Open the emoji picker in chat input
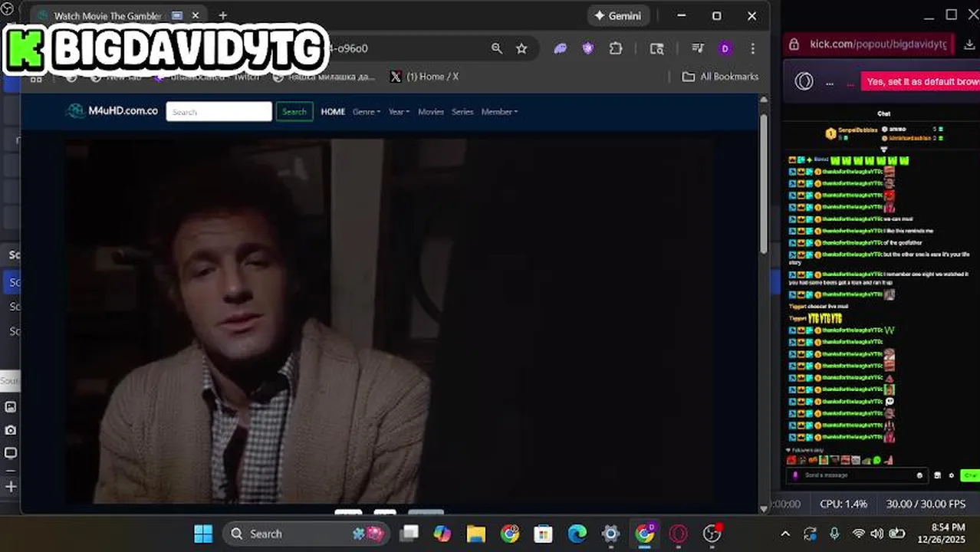The image size is (980, 552). click(919, 475)
